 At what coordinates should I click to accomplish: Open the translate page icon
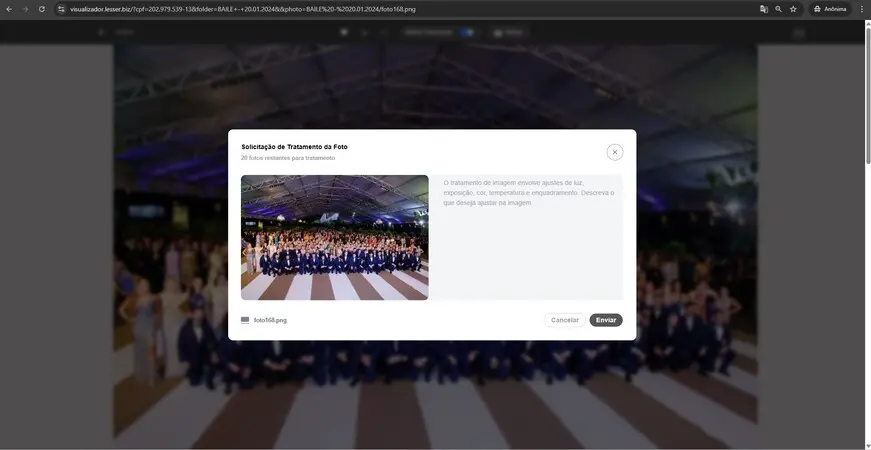coord(764,9)
